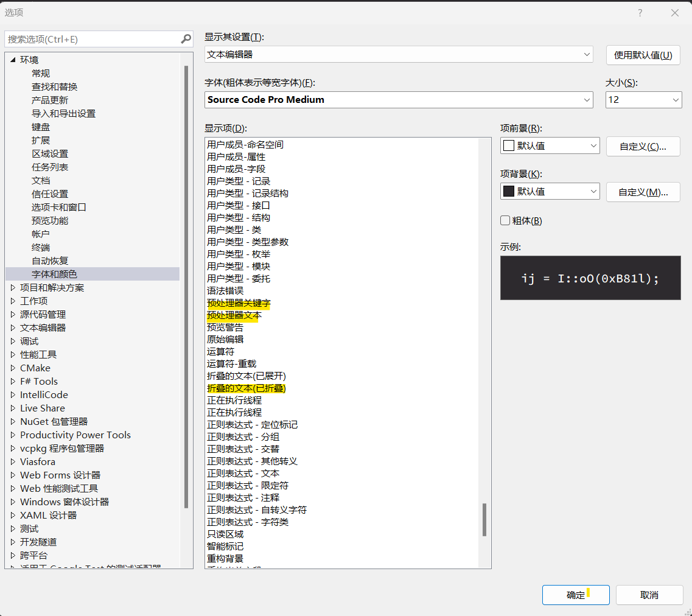Screen dimensions: 692x616
Task: Open the font dropdown Source Code Pro Medium
Action: (587, 100)
